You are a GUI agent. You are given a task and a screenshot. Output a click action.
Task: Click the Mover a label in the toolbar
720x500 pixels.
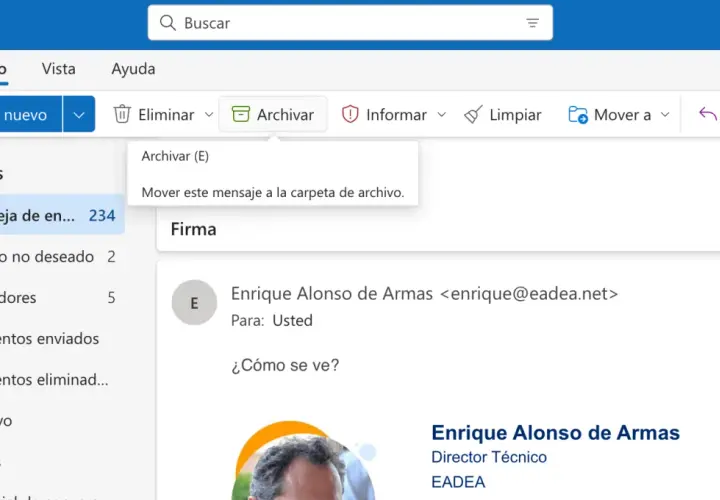[x=622, y=114]
